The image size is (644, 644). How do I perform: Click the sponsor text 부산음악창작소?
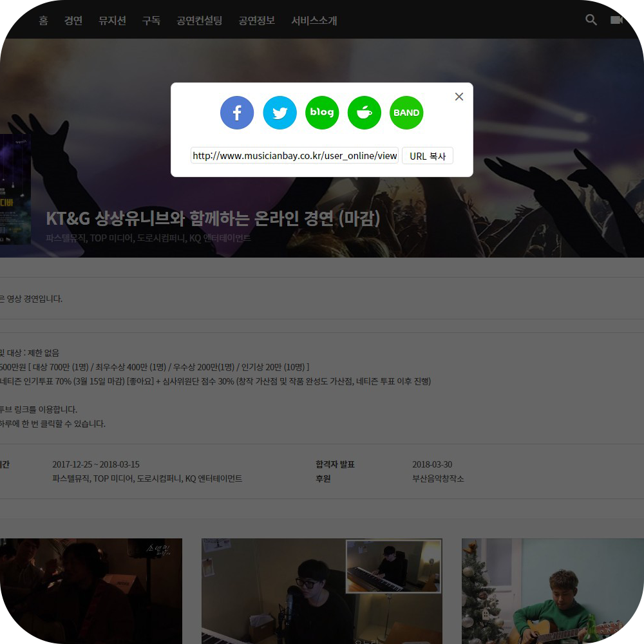[438, 478]
